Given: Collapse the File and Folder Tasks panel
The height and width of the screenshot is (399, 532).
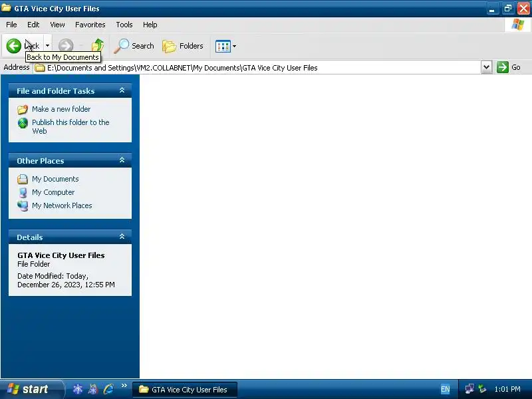Looking at the screenshot, I should pos(122,90).
